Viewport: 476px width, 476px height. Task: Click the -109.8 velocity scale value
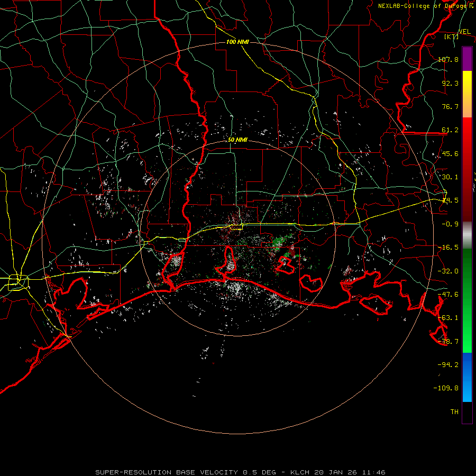[x=446, y=388]
